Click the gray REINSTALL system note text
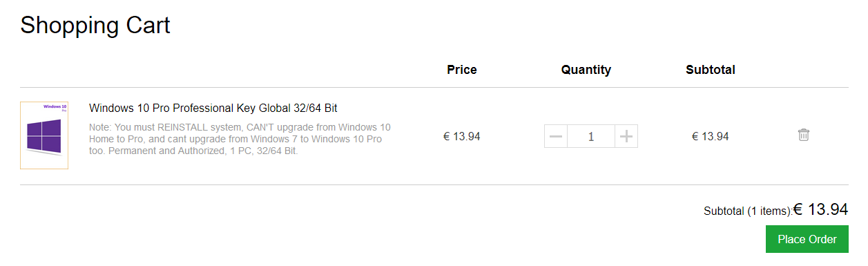Screen dimensions: 868x266 pyautogui.click(x=241, y=139)
